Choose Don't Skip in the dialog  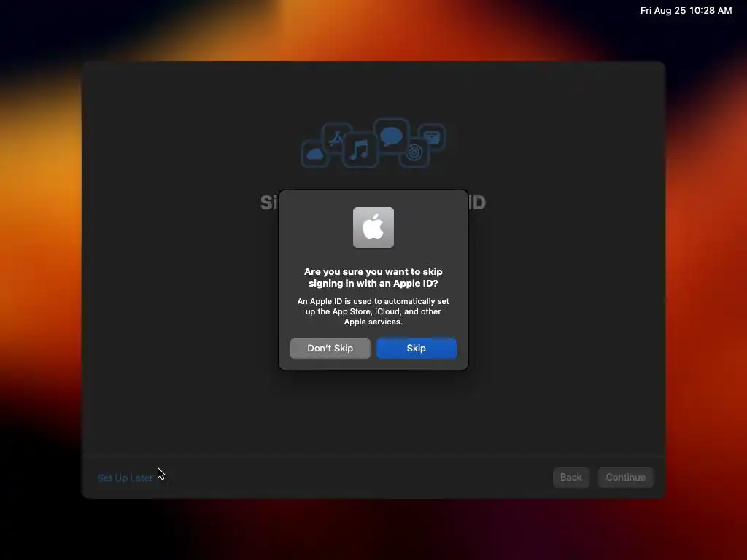pyautogui.click(x=330, y=348)
